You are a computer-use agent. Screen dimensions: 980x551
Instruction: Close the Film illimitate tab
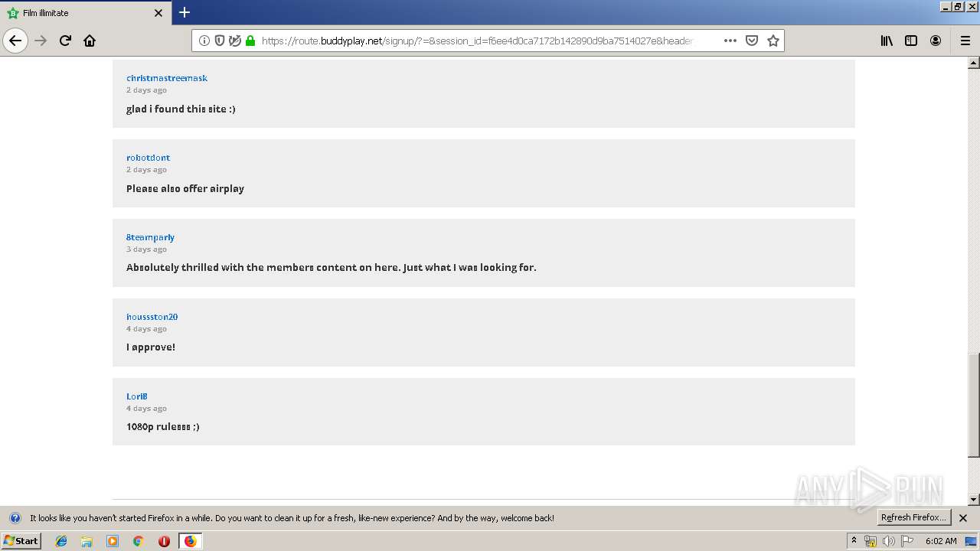pyautogui.click(x=158, y=13)
